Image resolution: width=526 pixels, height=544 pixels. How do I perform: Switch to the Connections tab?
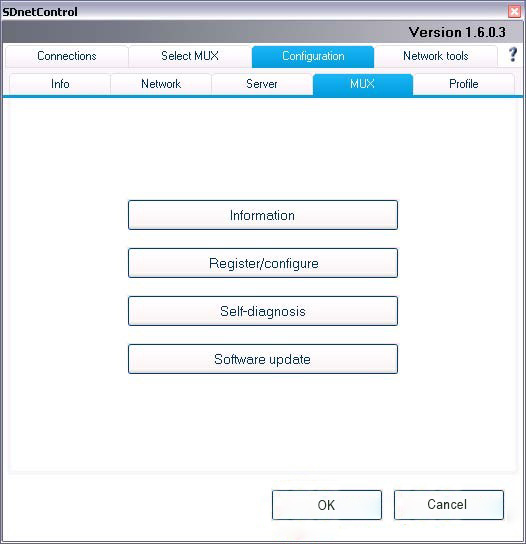click(67, 56)
